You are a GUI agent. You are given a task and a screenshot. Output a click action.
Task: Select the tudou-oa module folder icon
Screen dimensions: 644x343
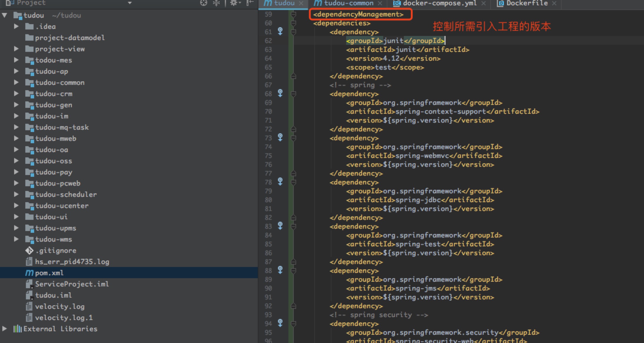[29, 150]
